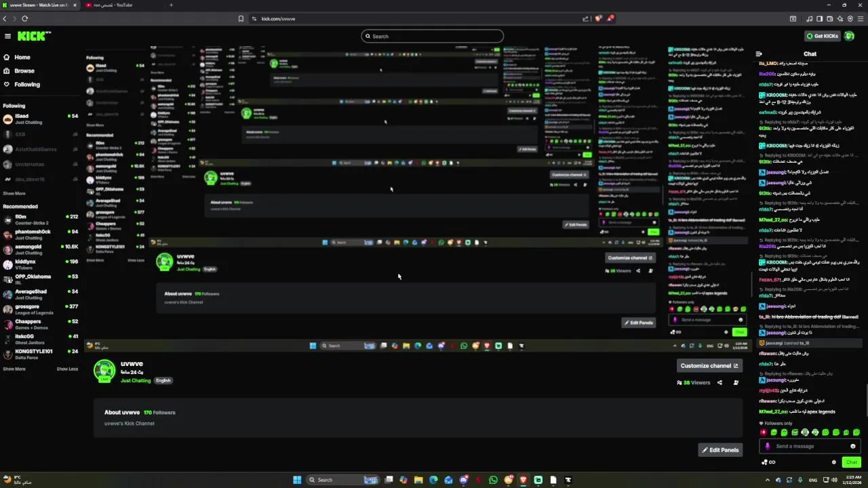Screen dimensions: 868x488
Task: Open WhatsApp from the taskbar
Action: (493, 480)
